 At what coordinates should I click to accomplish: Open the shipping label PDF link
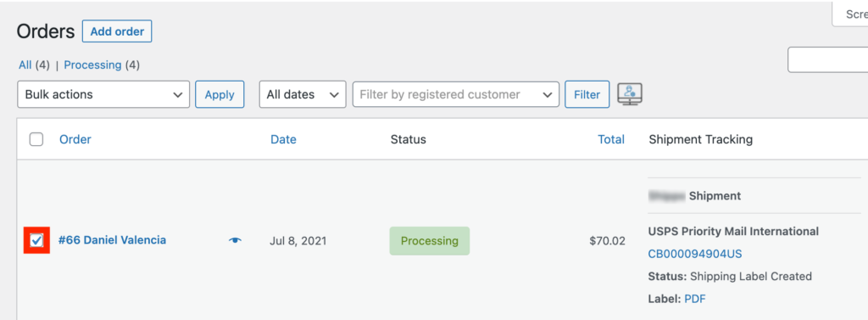click(695, 299)
